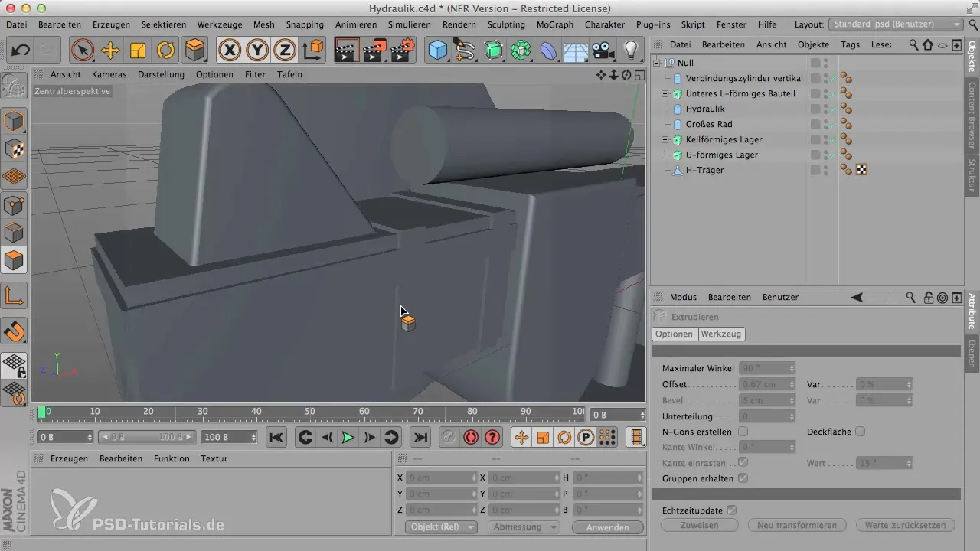The image size is (980, 551).
Task: Click the Zuweisen button
Action: [x=699, y=525]
